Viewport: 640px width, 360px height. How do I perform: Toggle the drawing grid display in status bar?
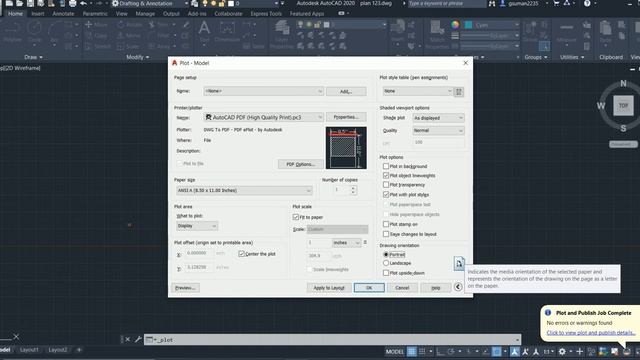pos(412,351)
